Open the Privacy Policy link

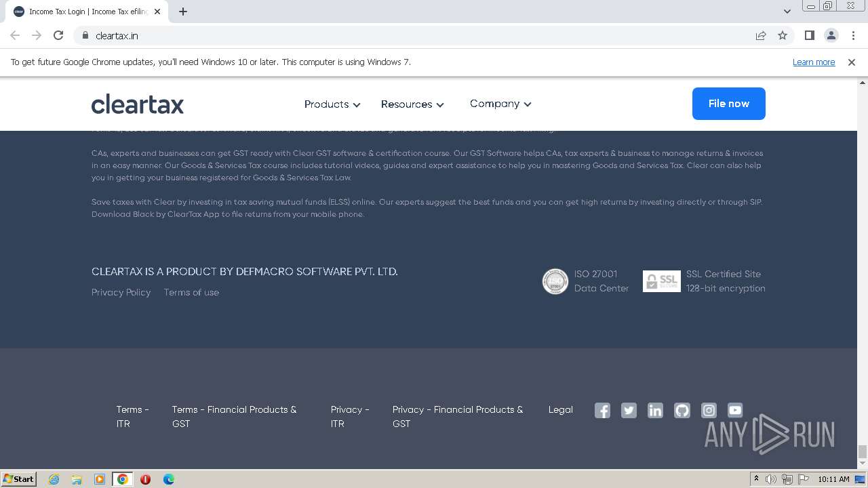[121, 293]
